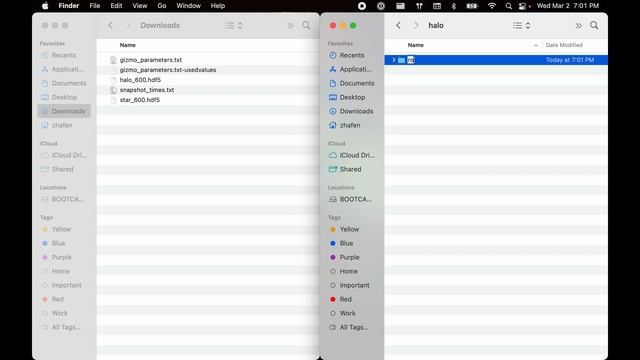Open Shared in halo window sidebar

coord(345,169)
